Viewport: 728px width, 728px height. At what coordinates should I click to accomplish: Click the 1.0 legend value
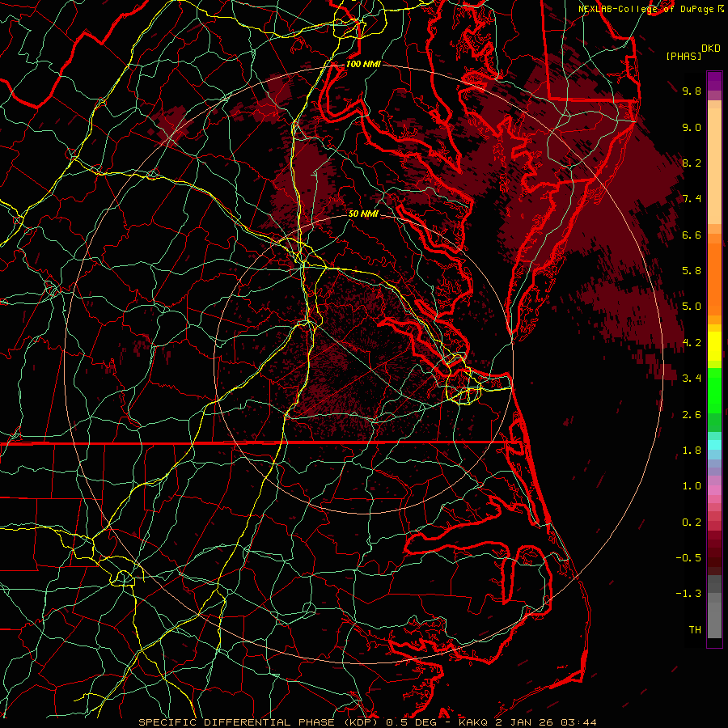(692, 486)
